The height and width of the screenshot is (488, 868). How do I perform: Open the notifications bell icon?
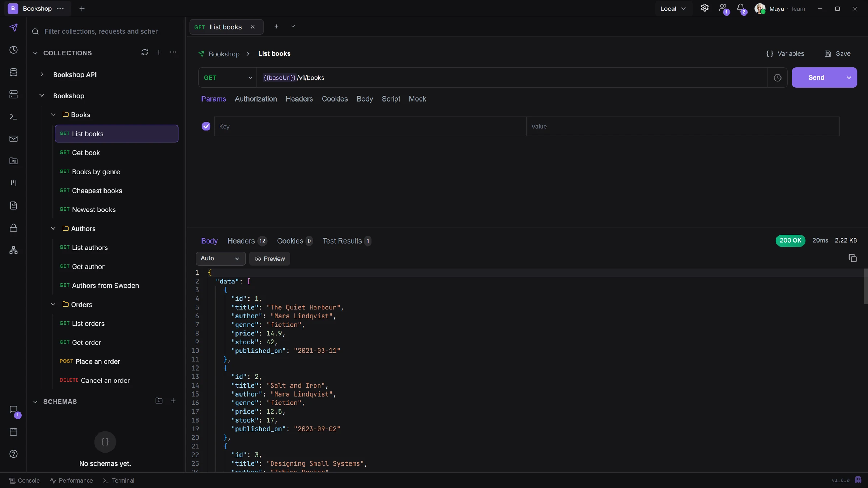pyautogui.click(x=741, y=8)
